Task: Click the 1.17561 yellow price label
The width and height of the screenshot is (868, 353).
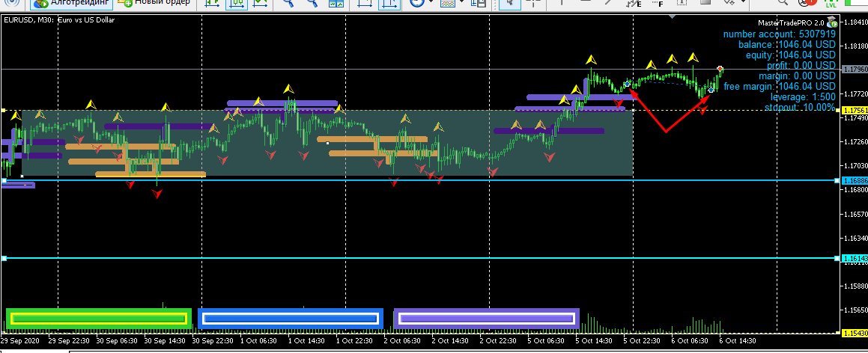Action: [x=855, y=111]
